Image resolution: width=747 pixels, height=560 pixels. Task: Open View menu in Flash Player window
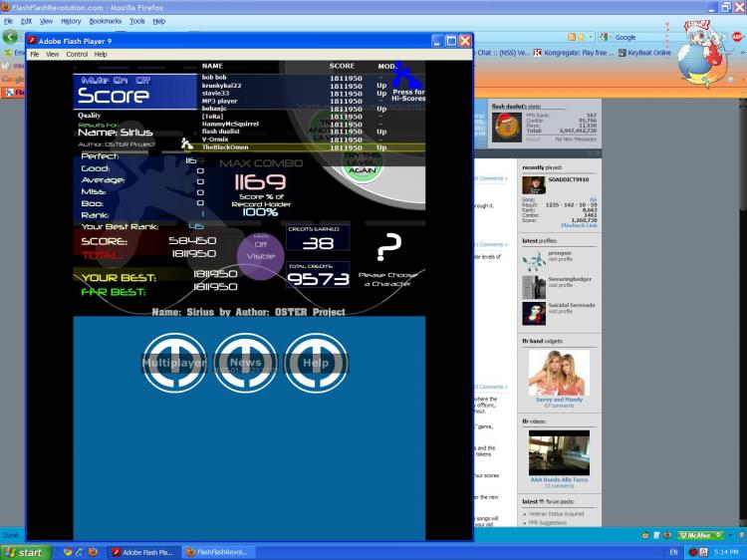coord(53,55)
